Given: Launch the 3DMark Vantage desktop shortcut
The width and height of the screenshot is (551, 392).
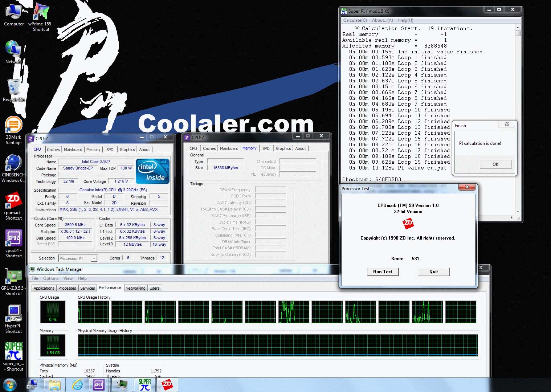Looking at the screenshot, I should [13, 131].
